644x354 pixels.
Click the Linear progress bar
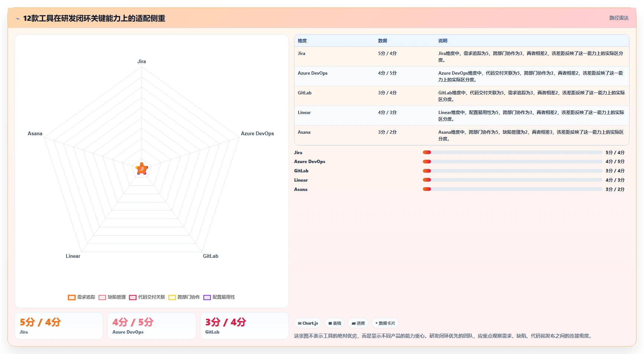coord(512,180)
